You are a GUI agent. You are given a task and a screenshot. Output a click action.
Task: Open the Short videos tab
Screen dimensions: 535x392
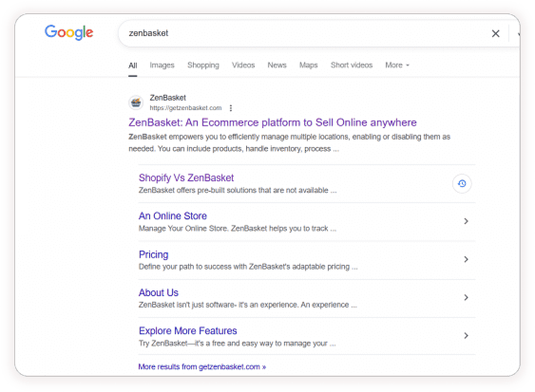[352, 65]
